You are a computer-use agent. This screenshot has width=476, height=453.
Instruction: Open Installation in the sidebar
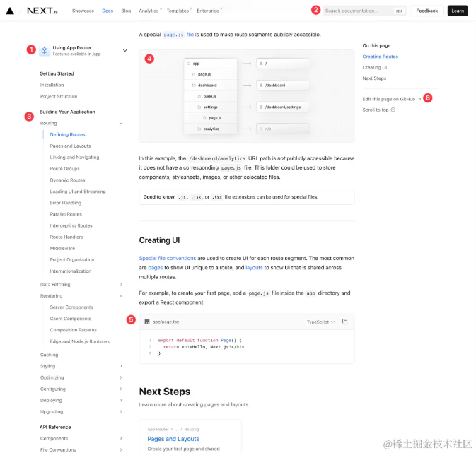tap(52, 86)
